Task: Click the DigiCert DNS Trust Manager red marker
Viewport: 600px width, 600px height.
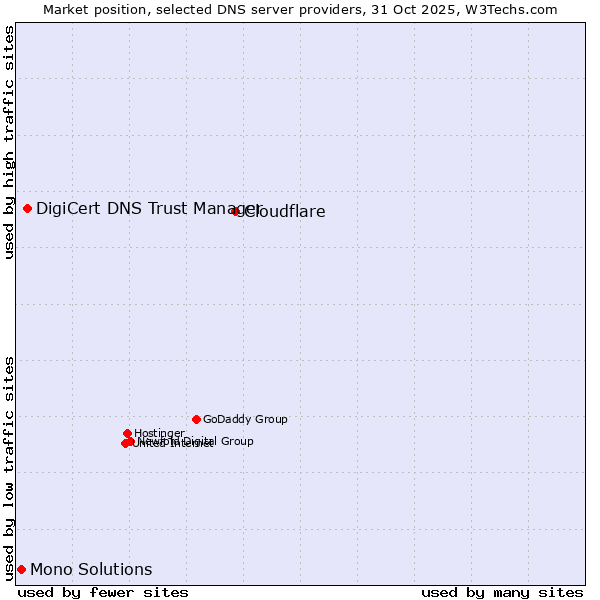Action: click(x=28, y=208)
